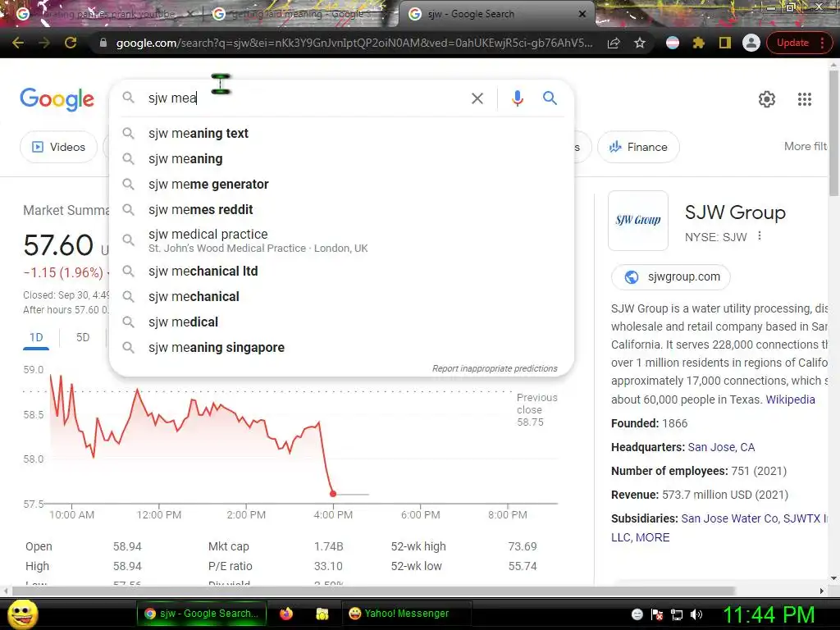The height and width of the screenshot is (630, 840).
Task: Click the share page icon in address bar
Action: coord(614,43)
